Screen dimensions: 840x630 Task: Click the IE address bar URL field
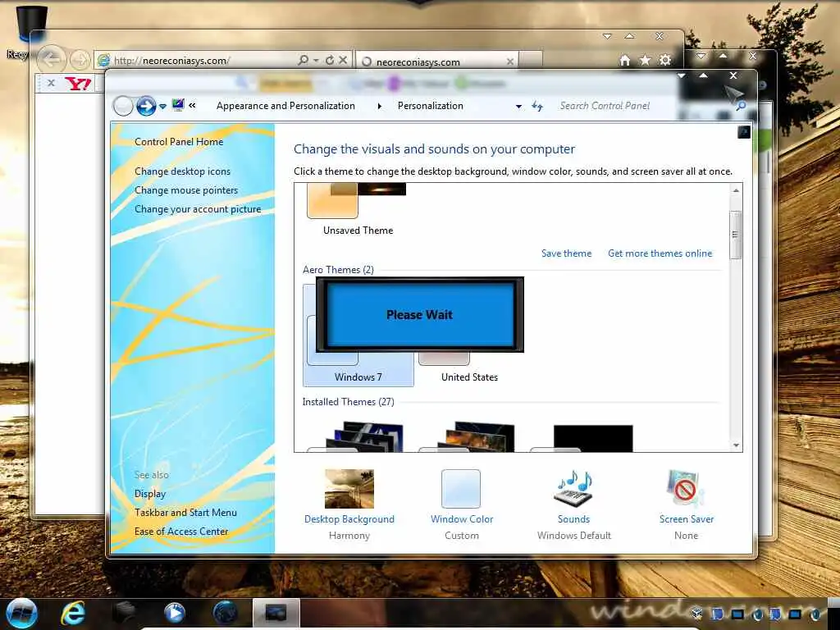tap(203, 61)
